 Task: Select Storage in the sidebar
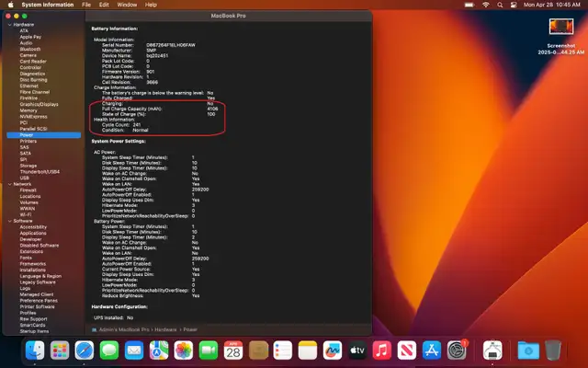28,166
